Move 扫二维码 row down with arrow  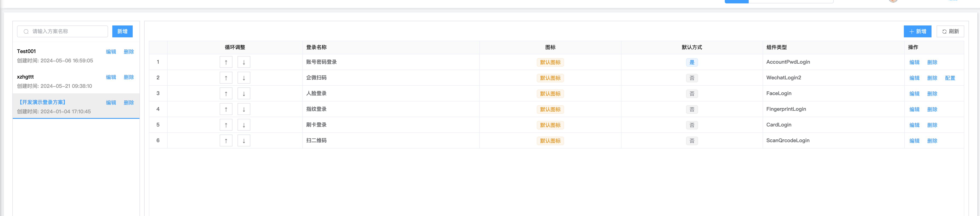click(244, 141)
